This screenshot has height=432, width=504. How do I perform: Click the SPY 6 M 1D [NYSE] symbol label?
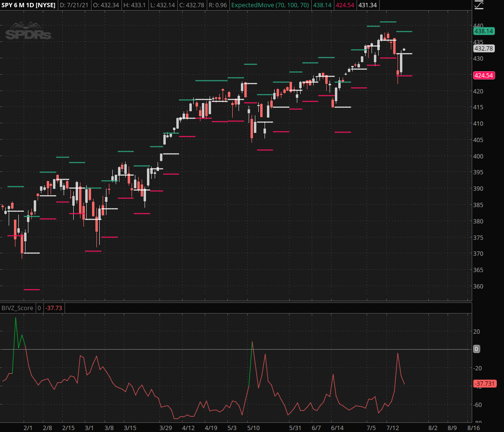tap(29, 5)
